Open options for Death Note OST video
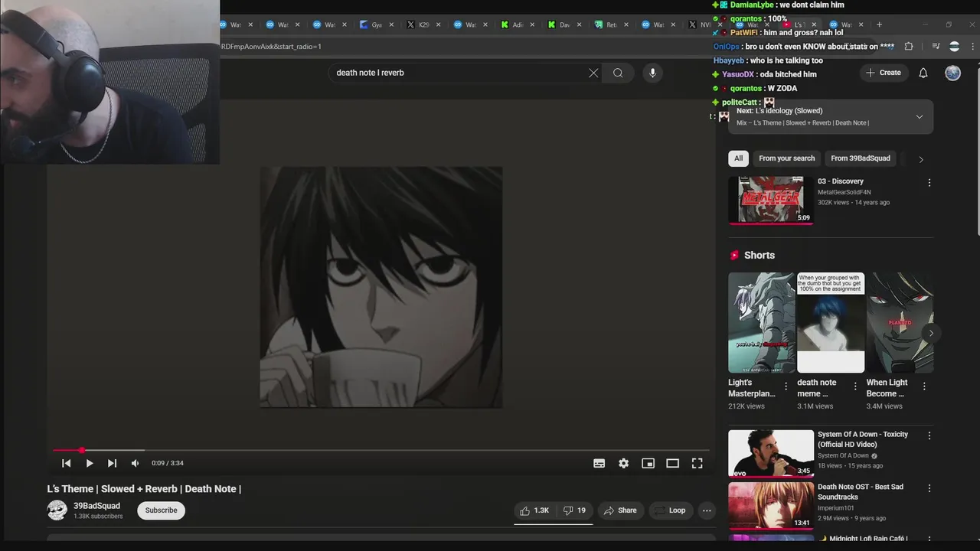 [x=929, y=488]
